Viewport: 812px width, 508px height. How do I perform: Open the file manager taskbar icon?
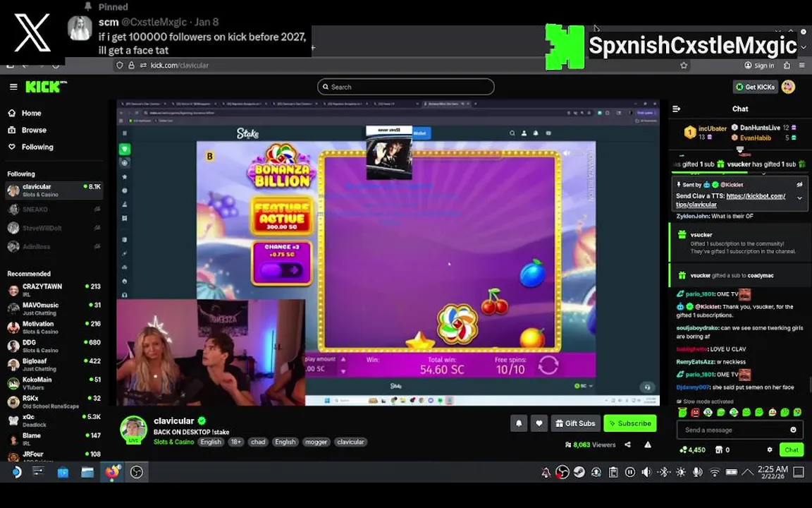point(87,472)
